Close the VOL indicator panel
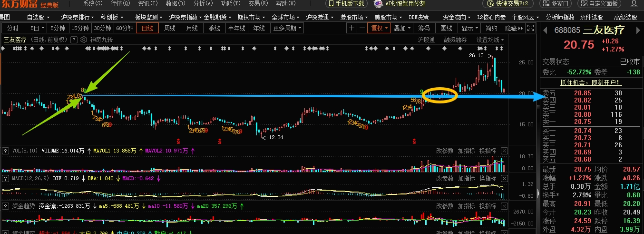The height and width of the screenshot is (234, 644). pos(504,151)
